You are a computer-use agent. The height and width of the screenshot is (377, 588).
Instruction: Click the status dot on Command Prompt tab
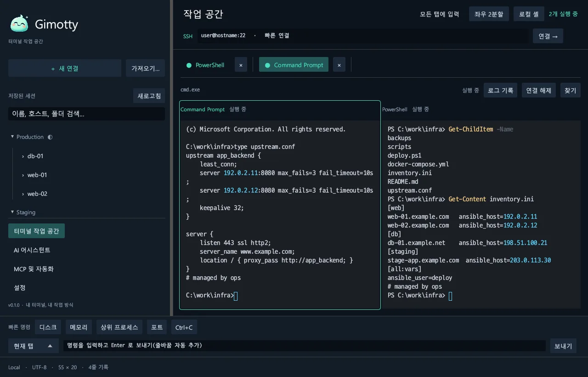[267, 65]
